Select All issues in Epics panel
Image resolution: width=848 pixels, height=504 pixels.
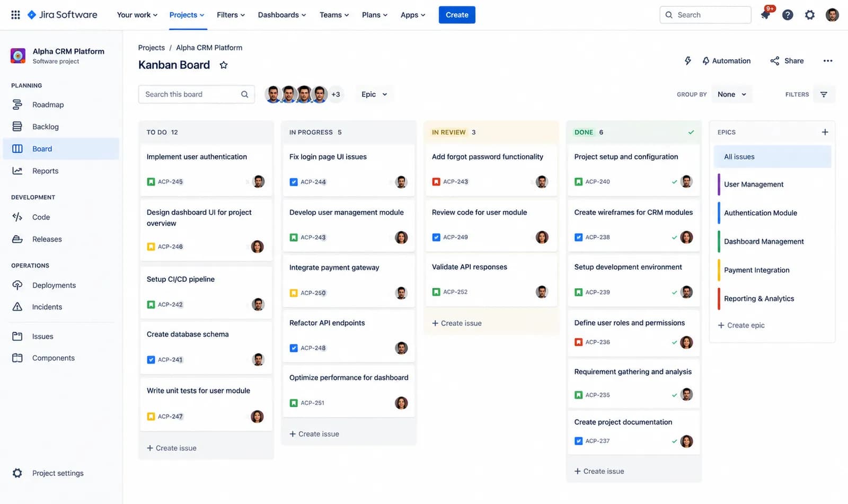click(x=772, y=157)
